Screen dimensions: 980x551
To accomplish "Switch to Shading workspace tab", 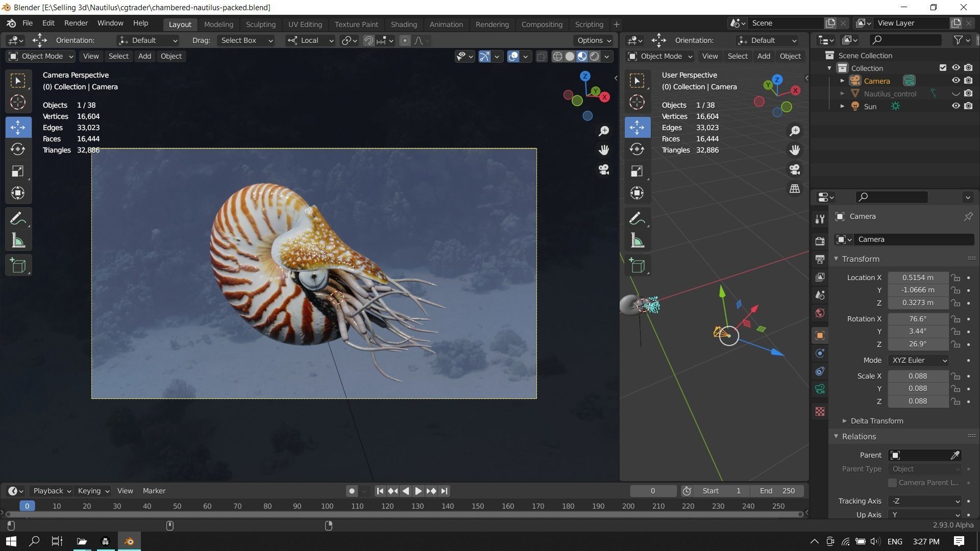I will coord(404,24).
